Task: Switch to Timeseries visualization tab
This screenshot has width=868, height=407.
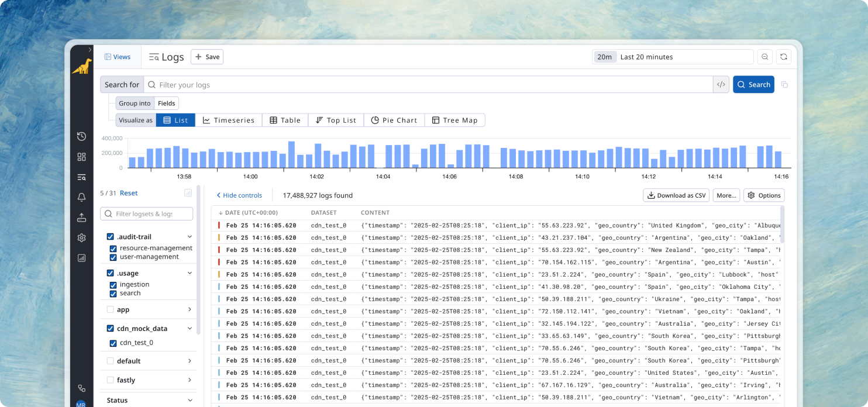Action: [229, 120]
